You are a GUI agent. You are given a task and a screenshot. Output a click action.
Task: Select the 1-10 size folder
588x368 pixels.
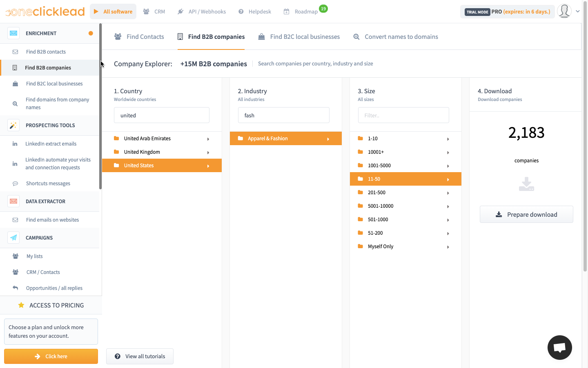pos(405,139)
